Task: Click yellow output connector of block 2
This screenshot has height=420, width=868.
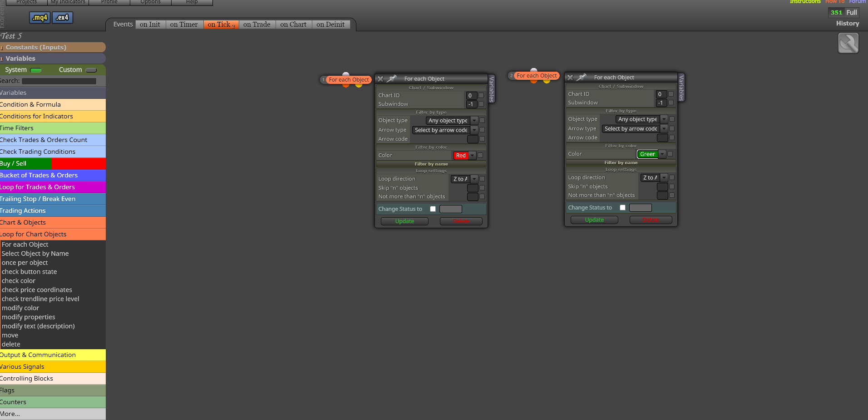Action: pyautogui.click(x=547, y=81)
